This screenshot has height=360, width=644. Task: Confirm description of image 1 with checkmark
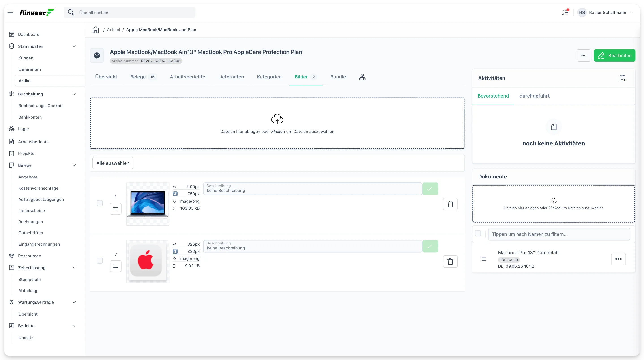[x=430, y=189]
